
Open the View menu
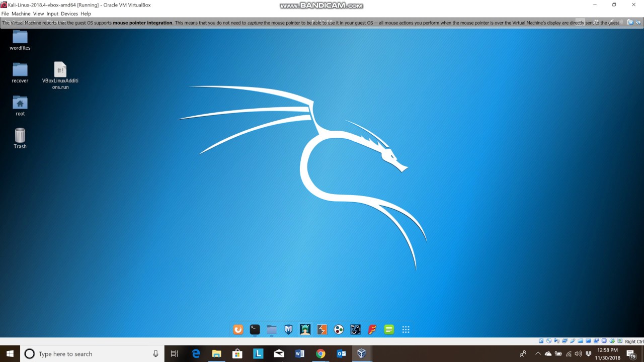click(38, 14)
